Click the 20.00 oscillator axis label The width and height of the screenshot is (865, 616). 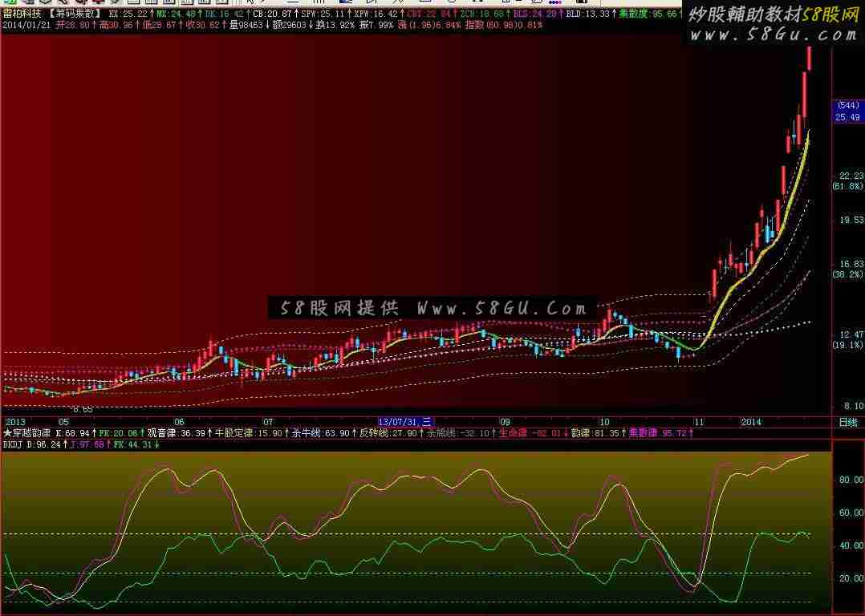tap(851, 578)
